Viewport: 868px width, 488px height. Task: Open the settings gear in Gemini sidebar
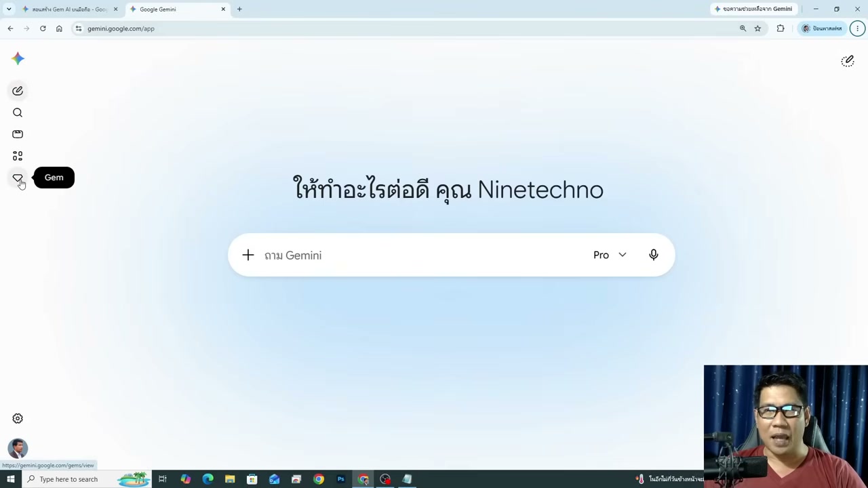point(18,419)
